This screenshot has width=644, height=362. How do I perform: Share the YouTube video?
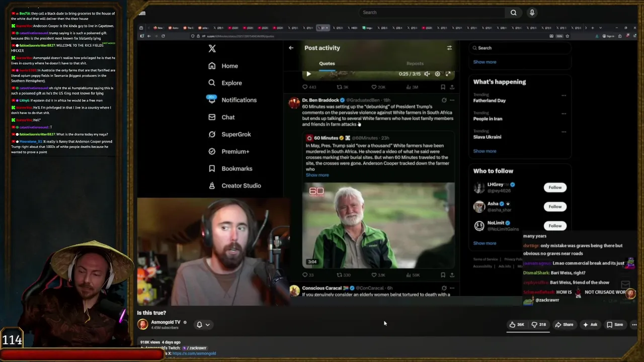tap(564, 325)
